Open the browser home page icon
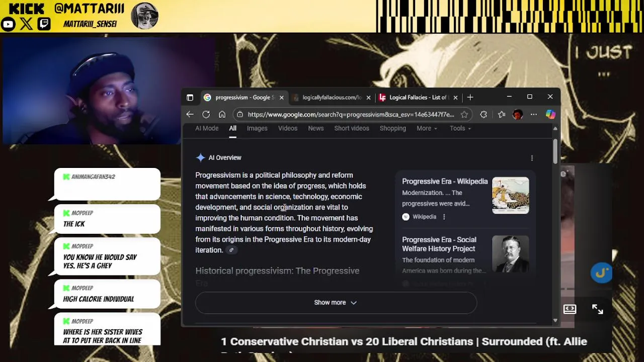This screenshot has width=644, height=362. pyautogui.click(x=222, y=115)
